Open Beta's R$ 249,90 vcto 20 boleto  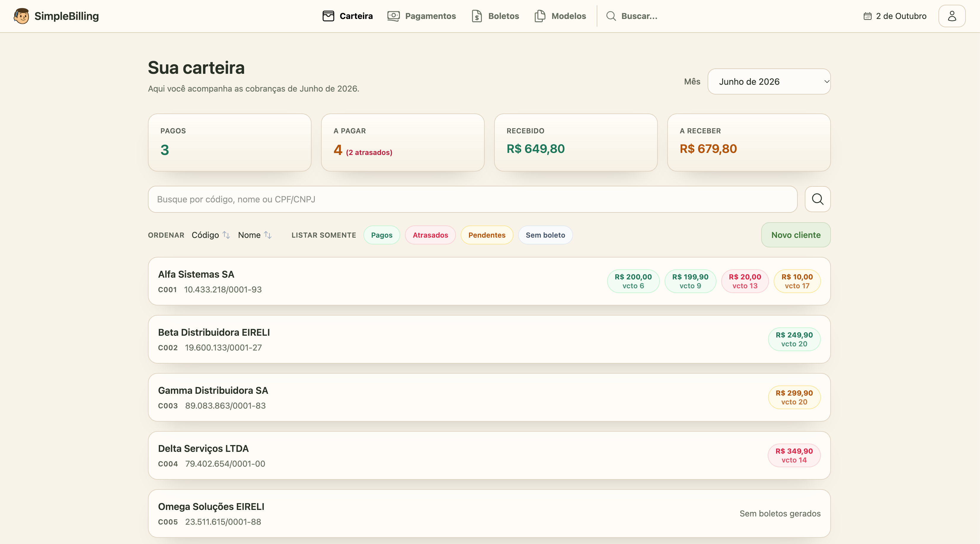tap(794, 339)
